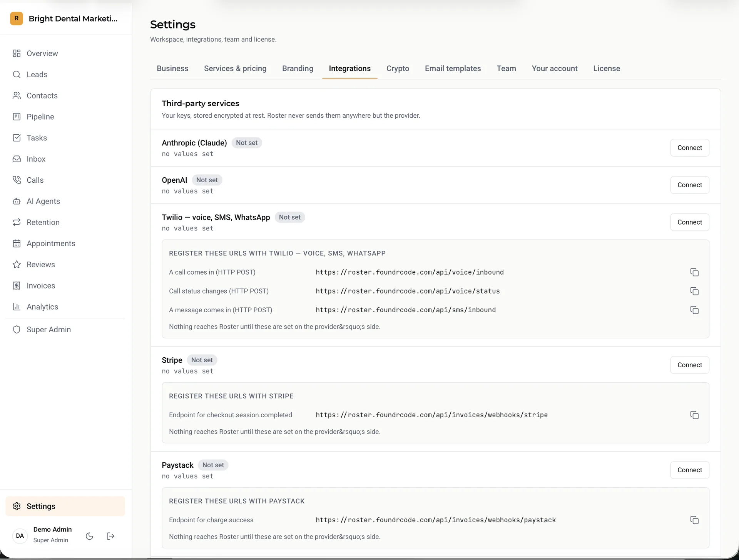Copy the voice/inbound webhook URL

tap(694, 272)
